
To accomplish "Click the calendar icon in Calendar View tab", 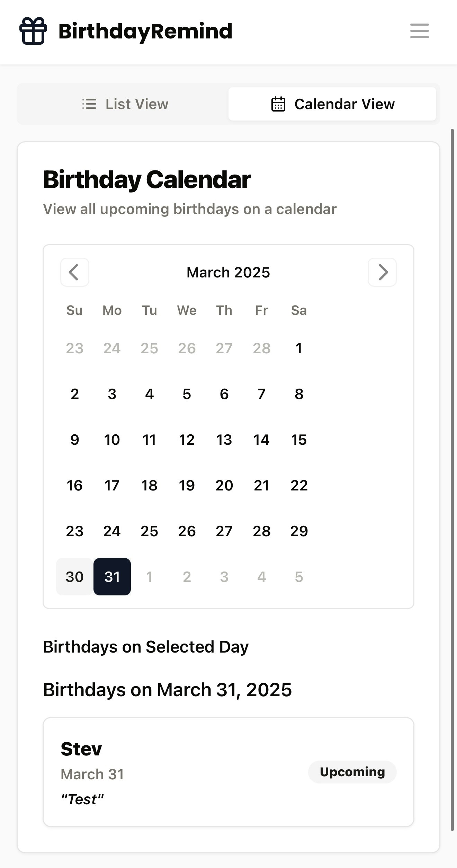I will click(x=278, y=104).
